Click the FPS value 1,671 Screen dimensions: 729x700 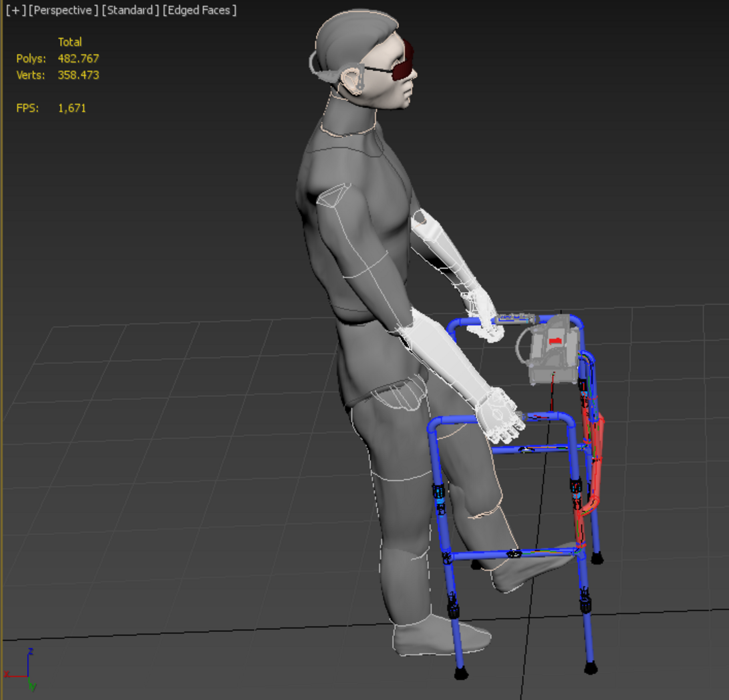[71, 108]
